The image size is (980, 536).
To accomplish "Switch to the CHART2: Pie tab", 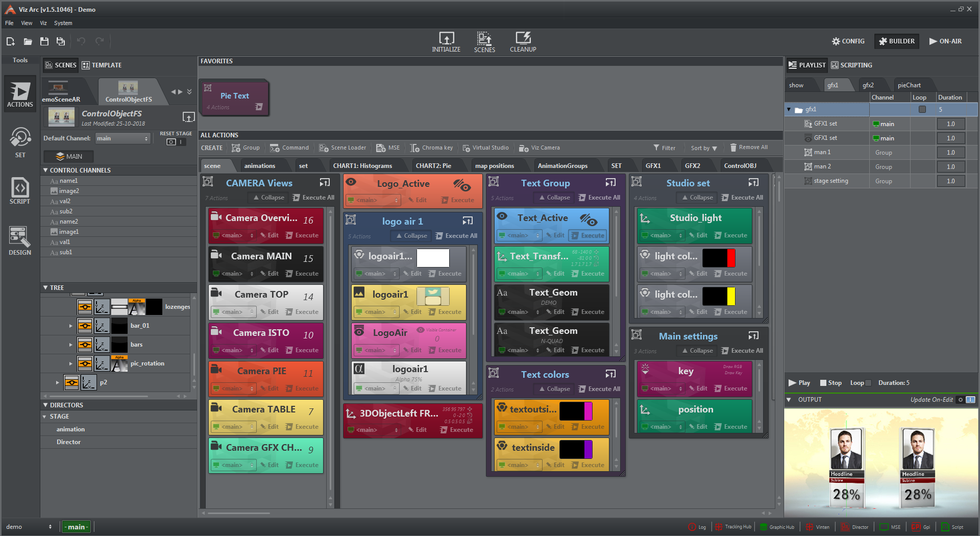I will pyautogui.click(x=433, y=166).
